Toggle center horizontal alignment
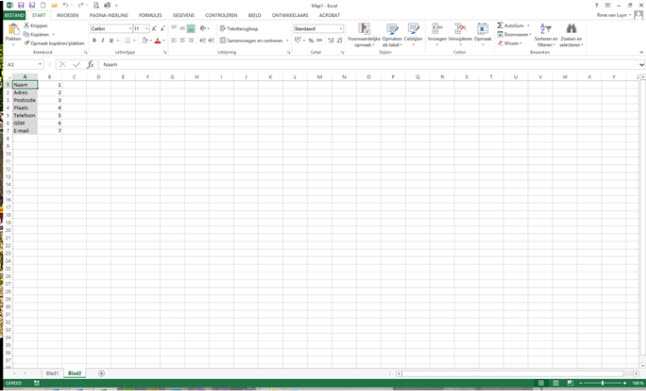646x391 pixels. point(182,40)
